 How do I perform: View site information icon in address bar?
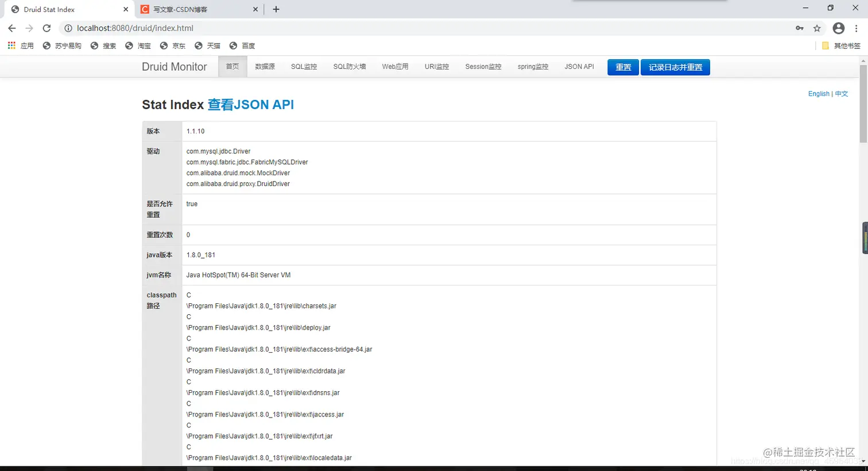tap(68, 28)
